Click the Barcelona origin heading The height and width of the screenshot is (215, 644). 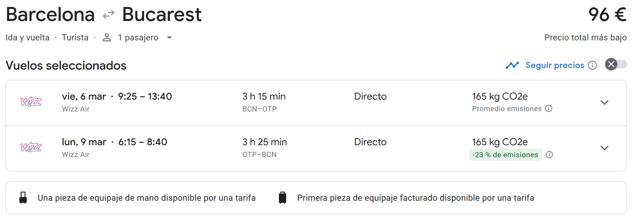pos(50,15)
